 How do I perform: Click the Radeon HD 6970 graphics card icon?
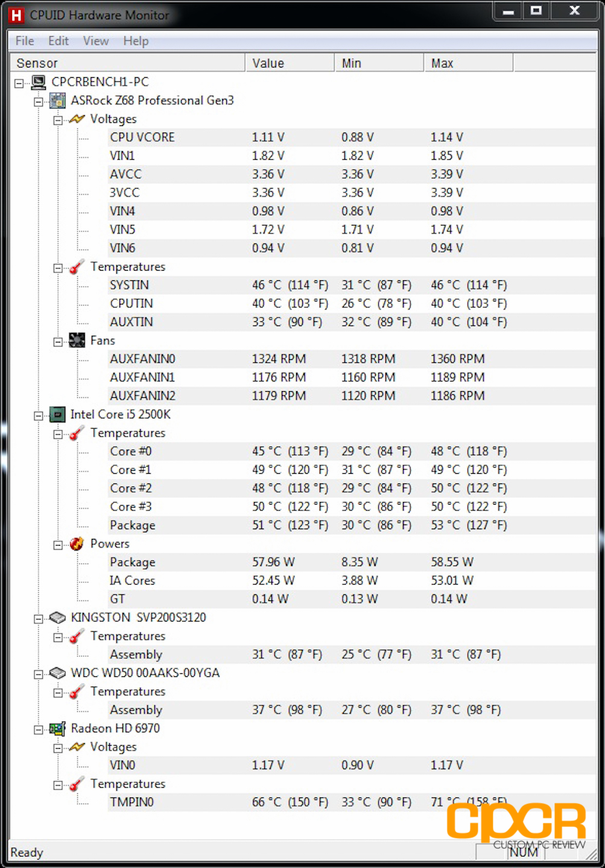(x=57, y=729)
